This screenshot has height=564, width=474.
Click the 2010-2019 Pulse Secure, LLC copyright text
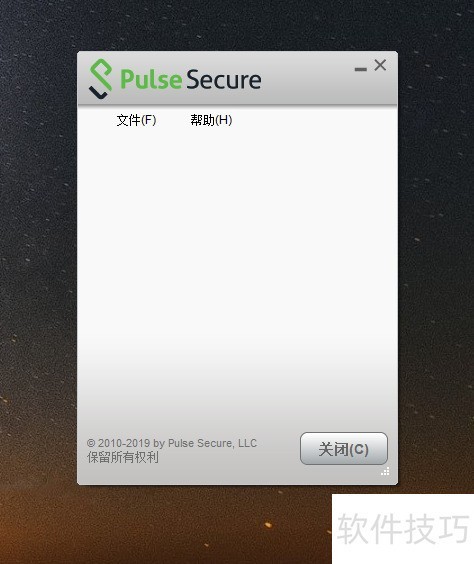[x=172, y=443]
